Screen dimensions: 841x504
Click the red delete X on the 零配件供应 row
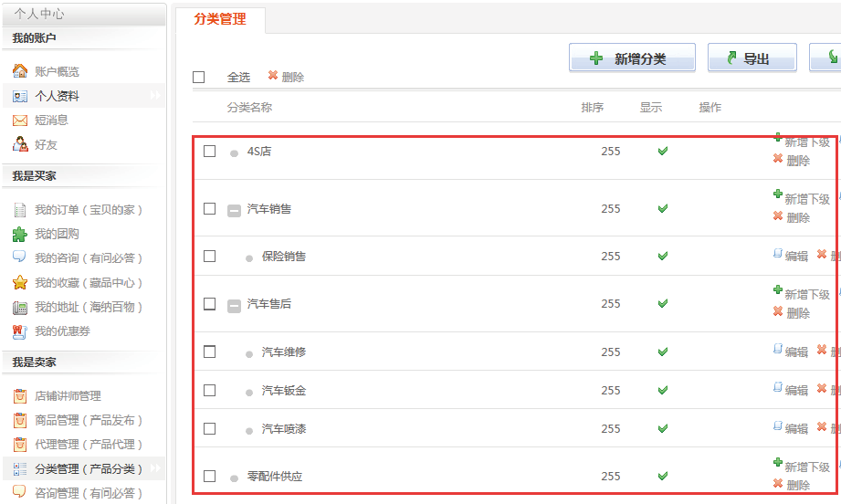click(778, 483)
